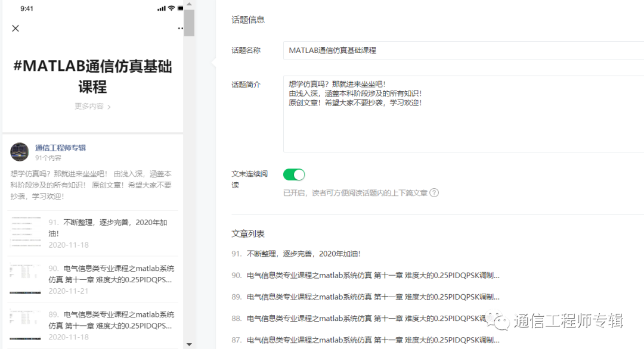The height and width of the screenshot is (349, 644).
Task: Click the 已开启 continuous reading hint text
Action: [355, 193]
